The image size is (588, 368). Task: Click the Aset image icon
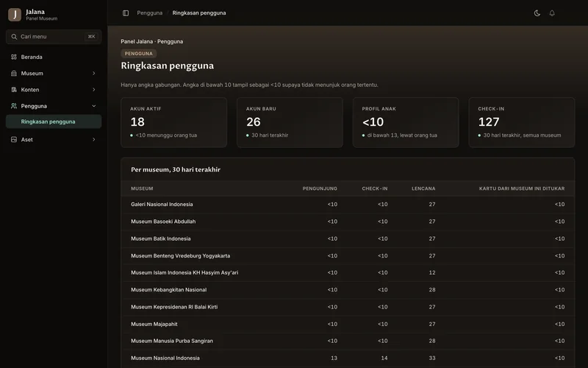point(14,139)
